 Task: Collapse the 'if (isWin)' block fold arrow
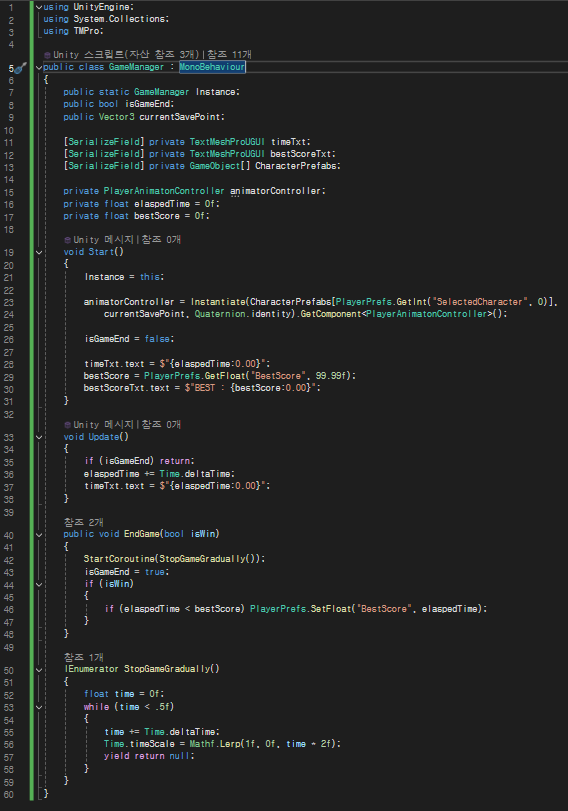point(39,584)
